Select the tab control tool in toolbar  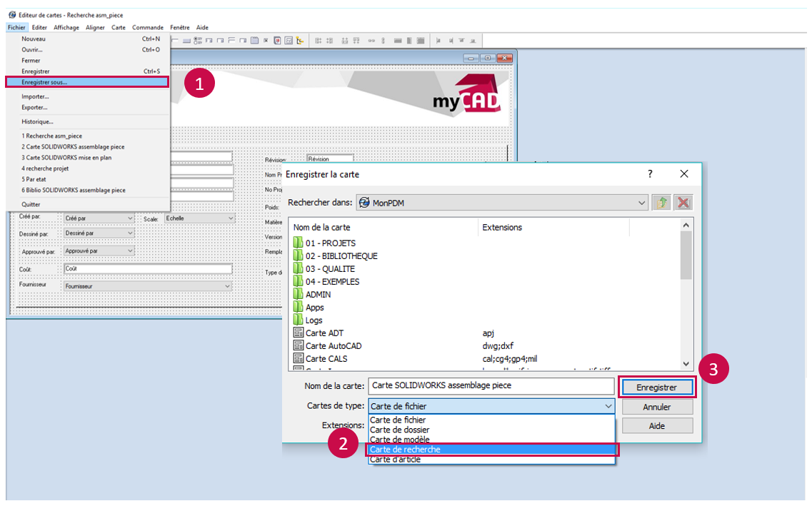click(x=254, y=41)
